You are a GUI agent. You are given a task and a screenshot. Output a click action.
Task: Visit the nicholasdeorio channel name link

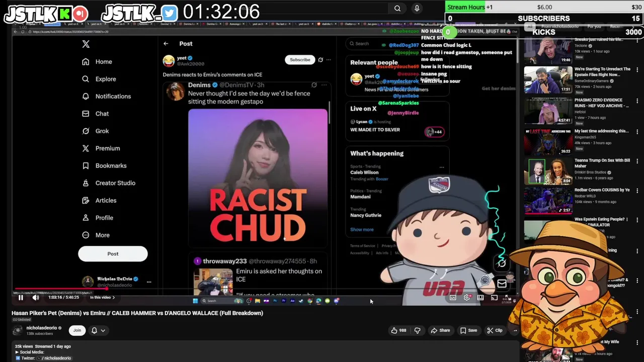click(41, 328)
